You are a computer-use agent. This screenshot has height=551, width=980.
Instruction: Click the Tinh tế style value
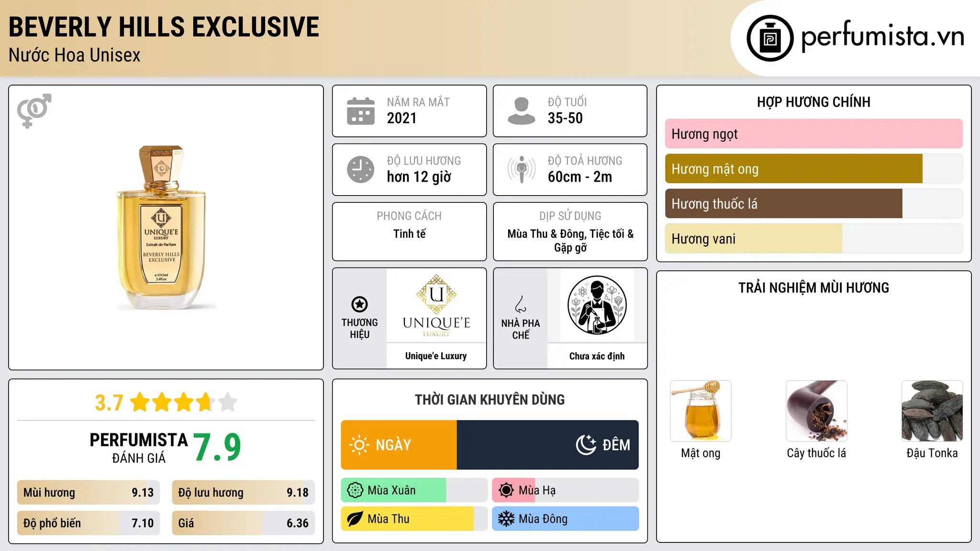410,234
